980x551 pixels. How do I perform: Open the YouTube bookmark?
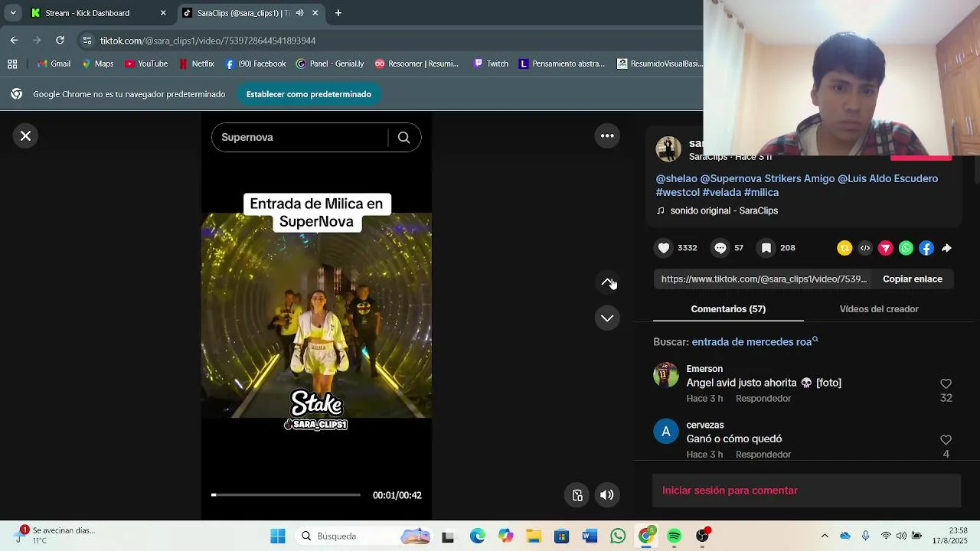tap(146, 64)
